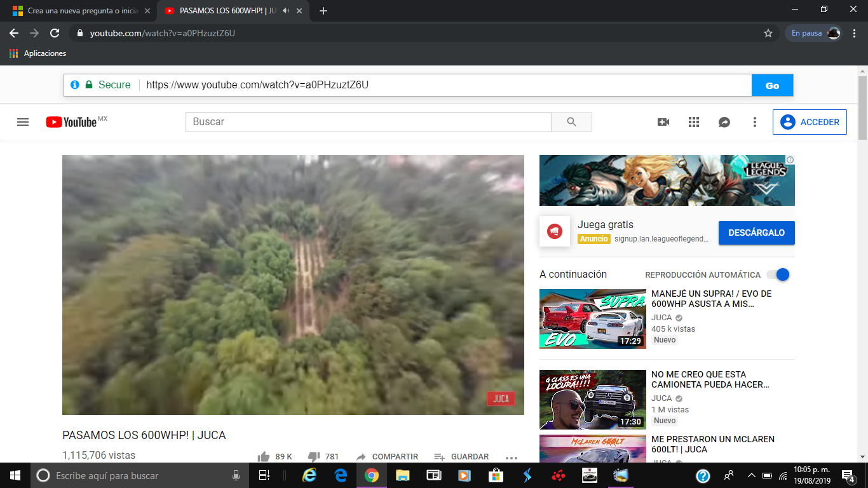
Task: Click the Wi-Fi network tray icon
Action: [x=783, y=475]
